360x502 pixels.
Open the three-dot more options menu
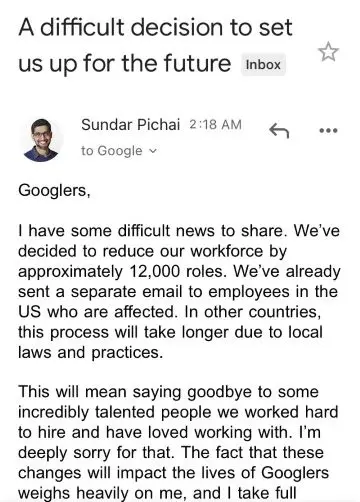tap(328, 130)
